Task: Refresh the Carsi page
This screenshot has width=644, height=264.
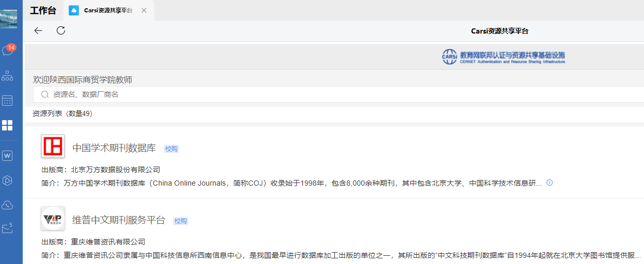Action: (x=61, y=30)
